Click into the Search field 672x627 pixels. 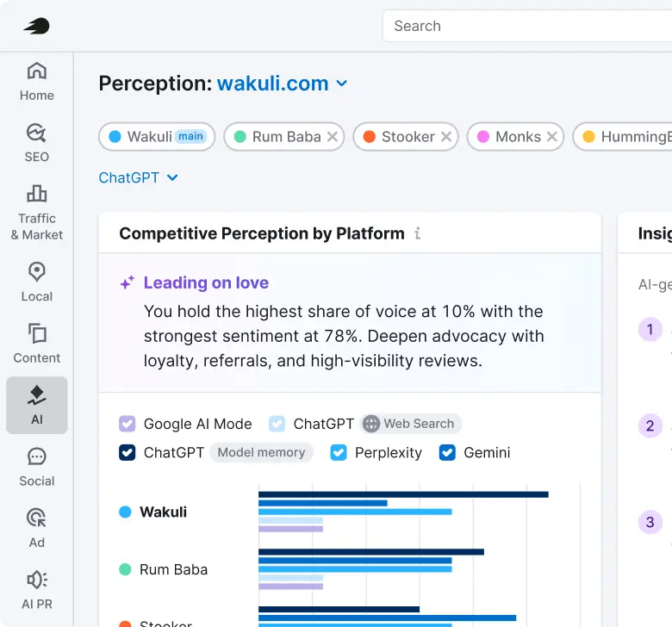(x=526, y=26)
